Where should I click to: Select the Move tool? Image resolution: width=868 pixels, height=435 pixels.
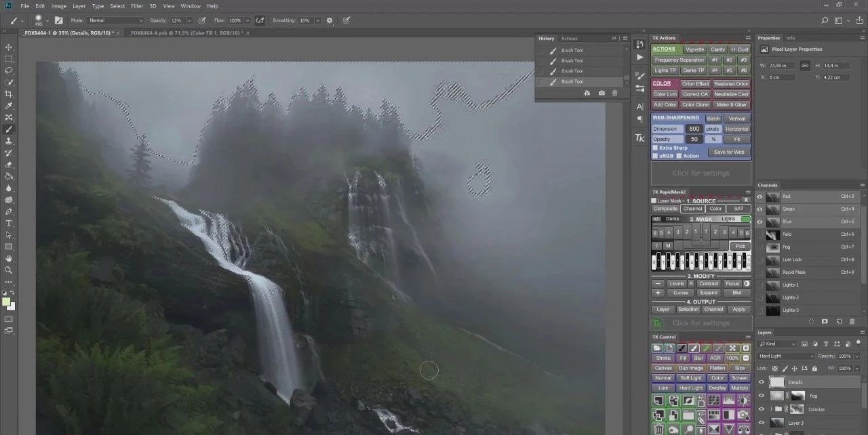point(9,47)
